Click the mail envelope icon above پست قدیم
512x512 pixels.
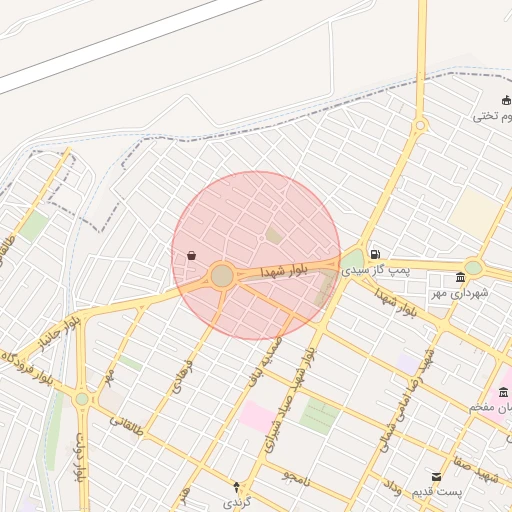436,477
